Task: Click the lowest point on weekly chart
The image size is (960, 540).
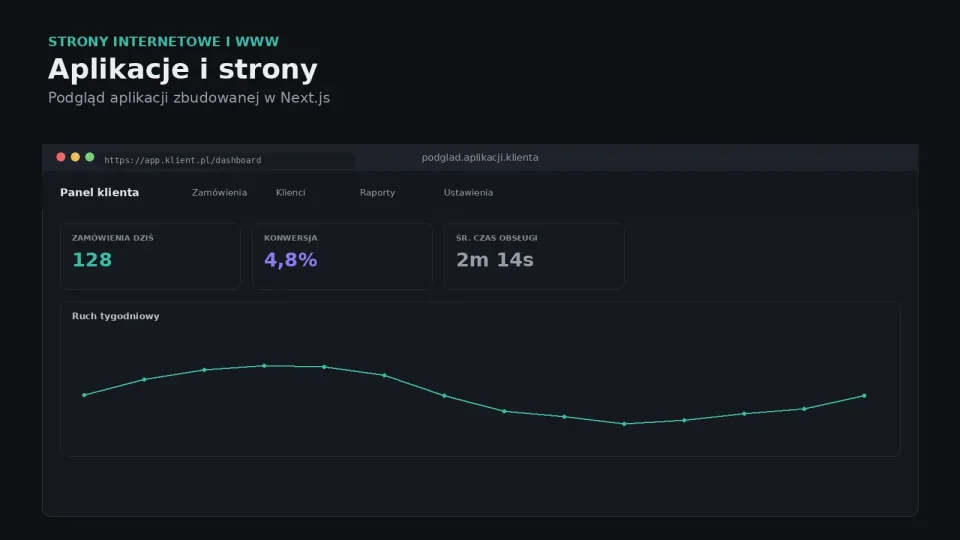Action: click(x=624, y=424)
